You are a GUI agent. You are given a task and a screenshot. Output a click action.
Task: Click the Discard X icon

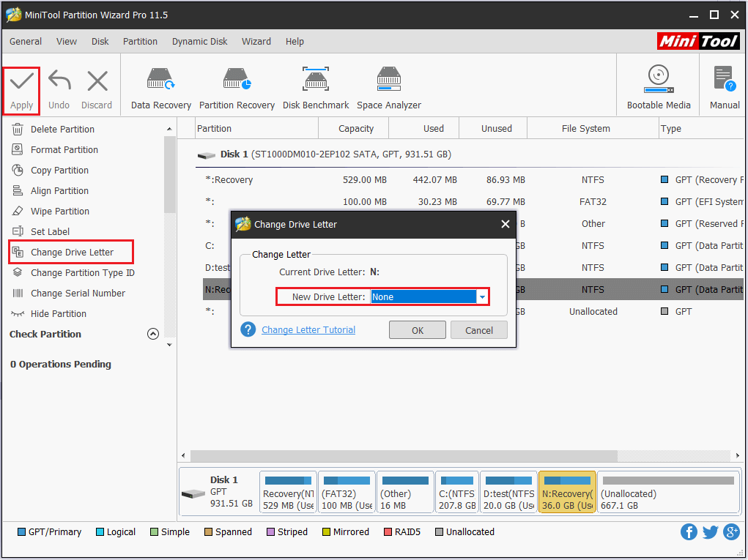[x=97, y=81]
